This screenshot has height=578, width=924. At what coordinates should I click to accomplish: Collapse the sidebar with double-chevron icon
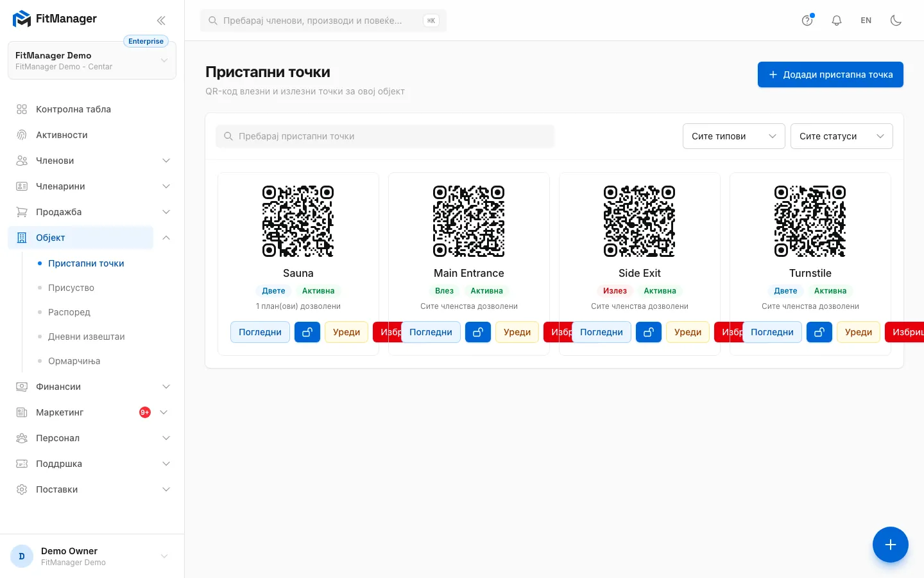161,21
